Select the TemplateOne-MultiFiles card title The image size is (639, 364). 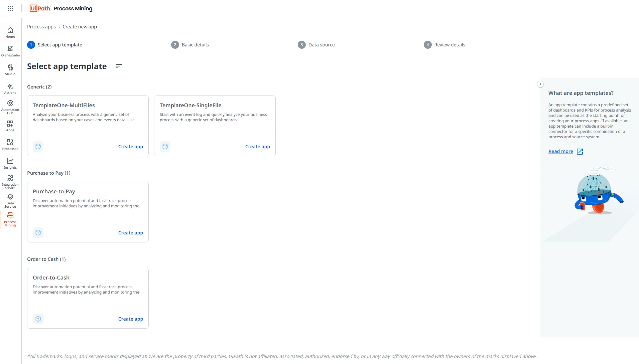(x=64, y=105)
